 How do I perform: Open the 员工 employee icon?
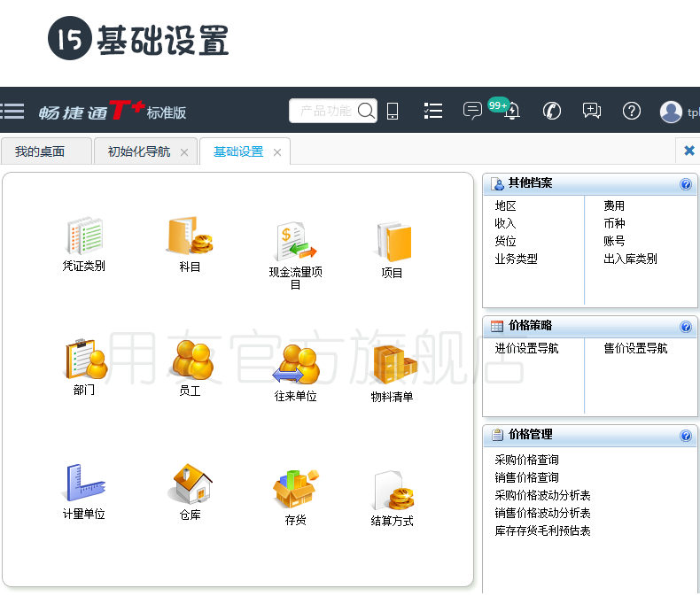click(190, 360)
